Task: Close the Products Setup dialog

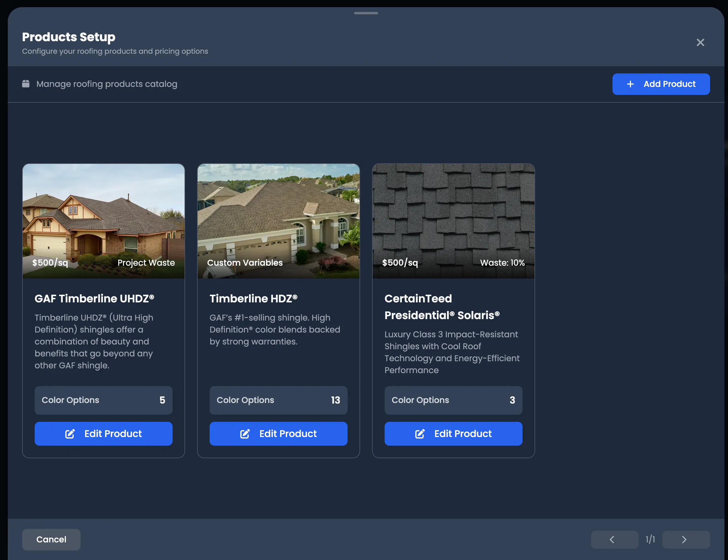Action: click(700, 42)
